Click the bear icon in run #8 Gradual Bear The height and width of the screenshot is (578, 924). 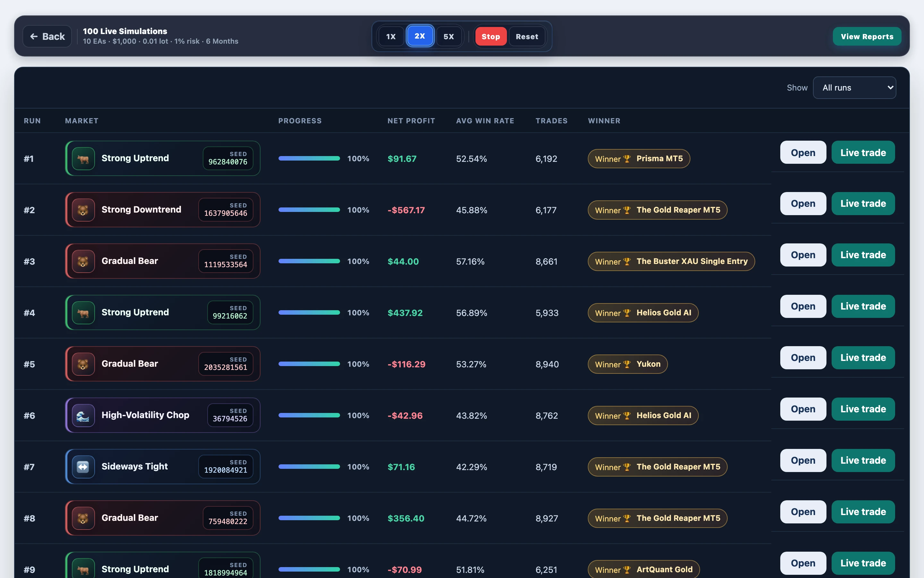pyautogui.click(x=83, y=518)
